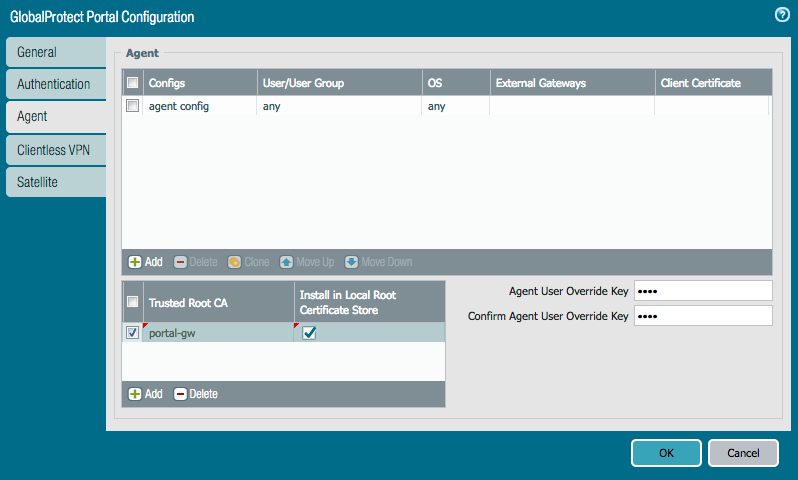Check the agent config row checkbox

[132, 105]
